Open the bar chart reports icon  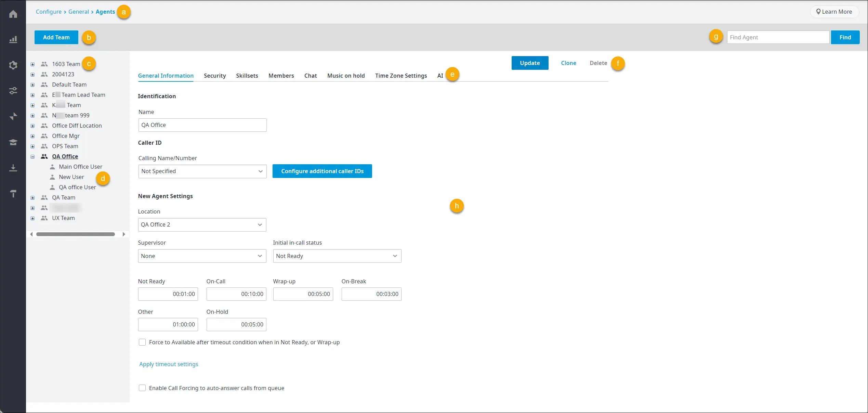pyautogui.click(x=13, y=40)
